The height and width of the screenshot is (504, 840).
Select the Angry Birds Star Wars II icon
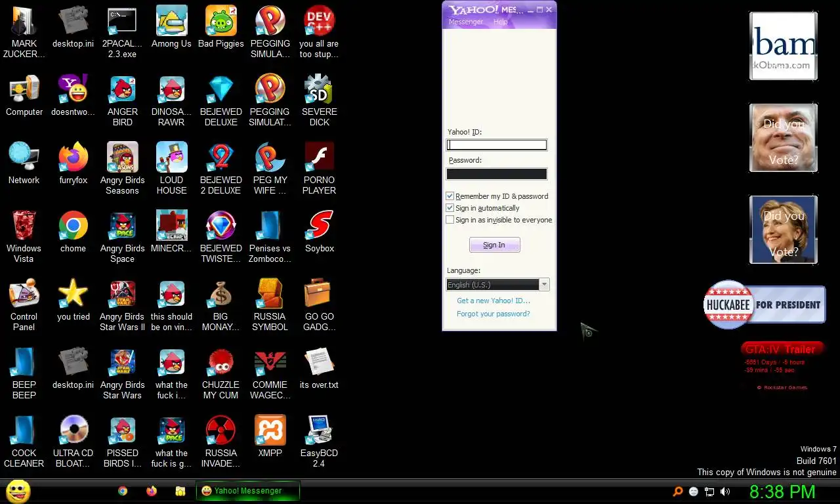[x=123, y=294]
